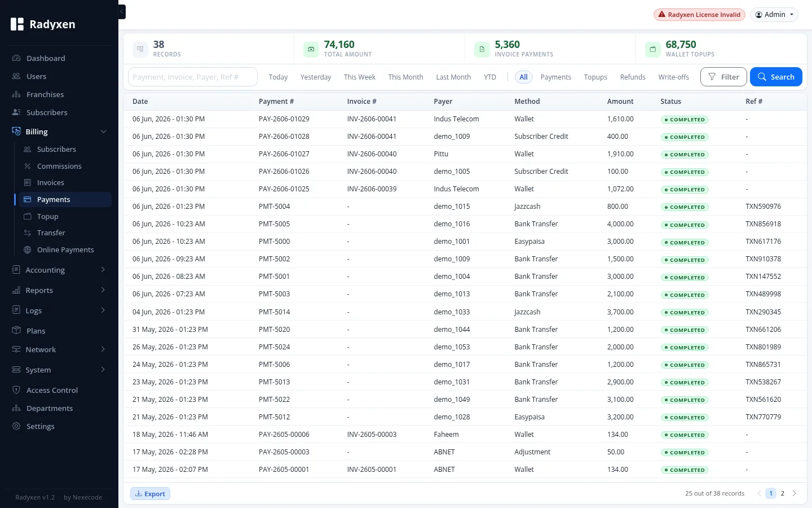This screenshot has height=508, width=812.
Task: Click the Users sidebar icon
Action: (x=16, y=76)
